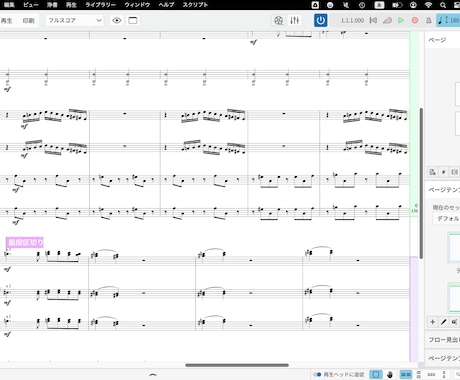Image resolution: width=460 pixels, height=380 pixels.
Task: Click the horizontal scrollbar below the score
Action: tap(237, 365)
